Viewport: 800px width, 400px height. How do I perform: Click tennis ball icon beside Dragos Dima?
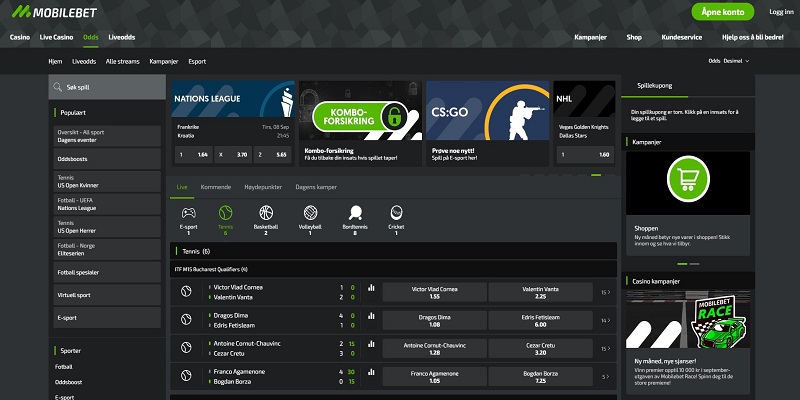click(x=186, y=320)
